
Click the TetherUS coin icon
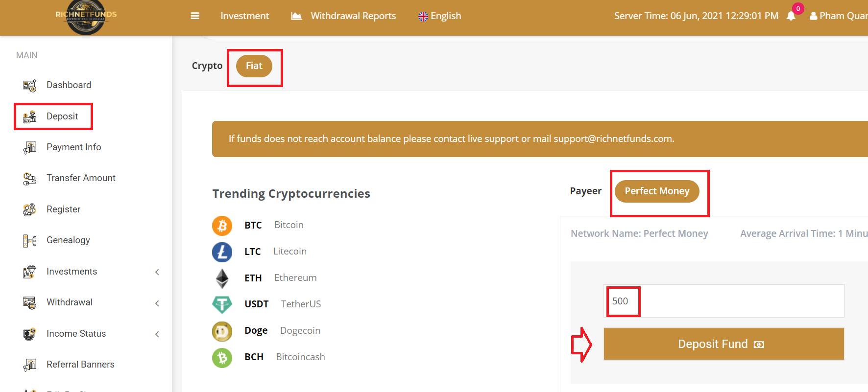[x=222, y=305]
